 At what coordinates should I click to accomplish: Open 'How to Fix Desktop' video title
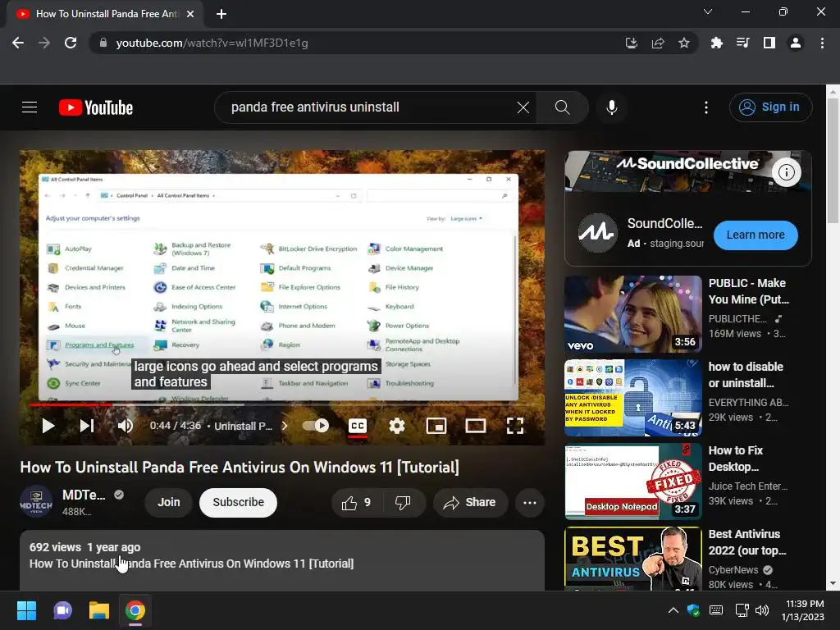point(736,459)
